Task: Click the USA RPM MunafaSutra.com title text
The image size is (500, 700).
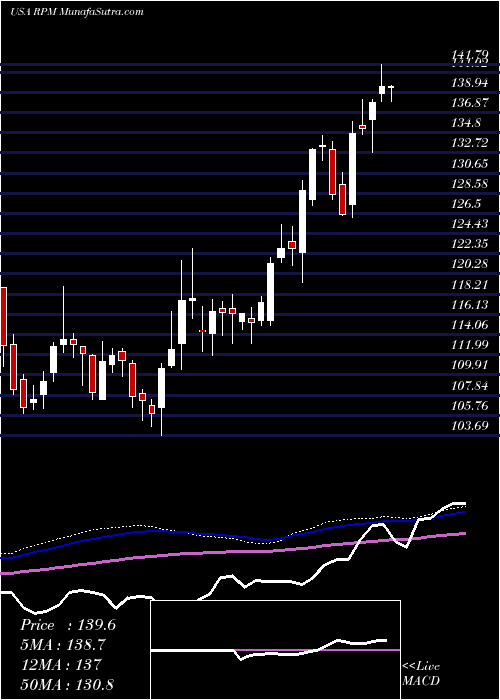Action: [77, 12]
